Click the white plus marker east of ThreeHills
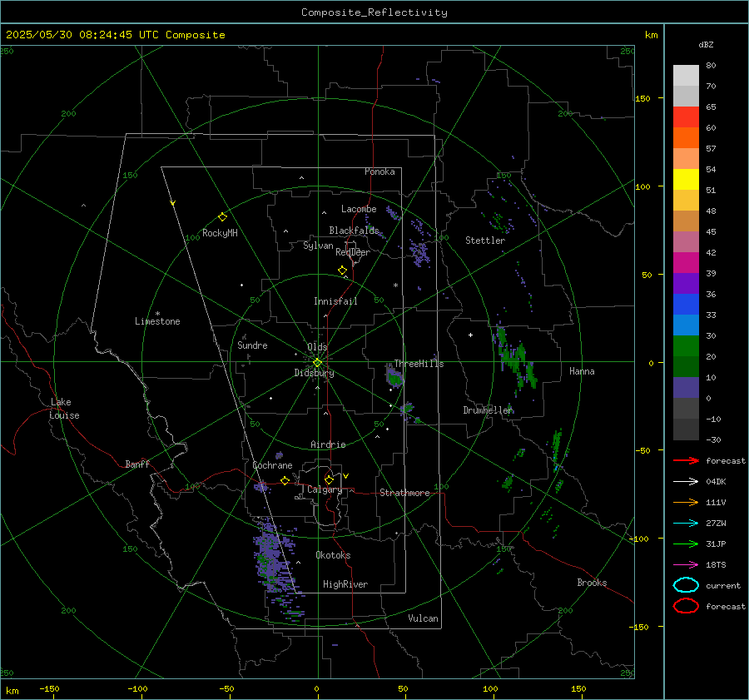 [x=470, y=335]
